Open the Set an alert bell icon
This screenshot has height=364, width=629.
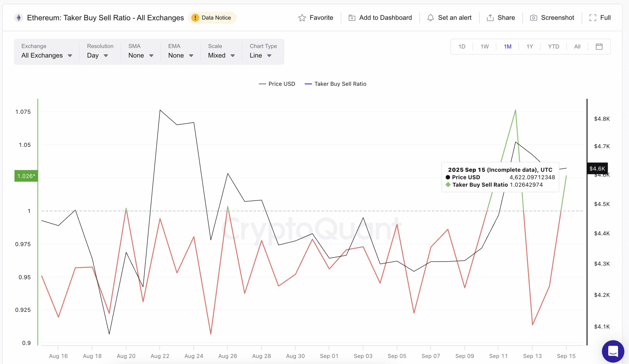(x=431, y=17)
